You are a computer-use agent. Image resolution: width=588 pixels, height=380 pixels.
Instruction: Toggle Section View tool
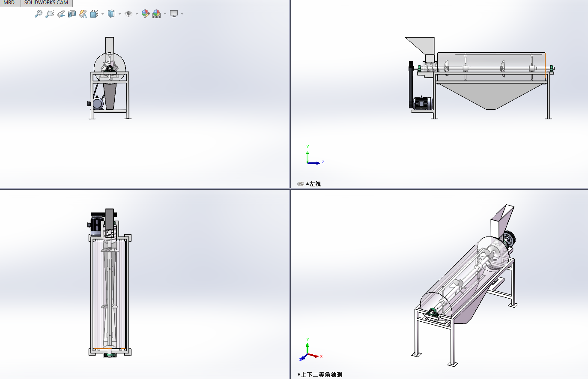pos(72,14)
